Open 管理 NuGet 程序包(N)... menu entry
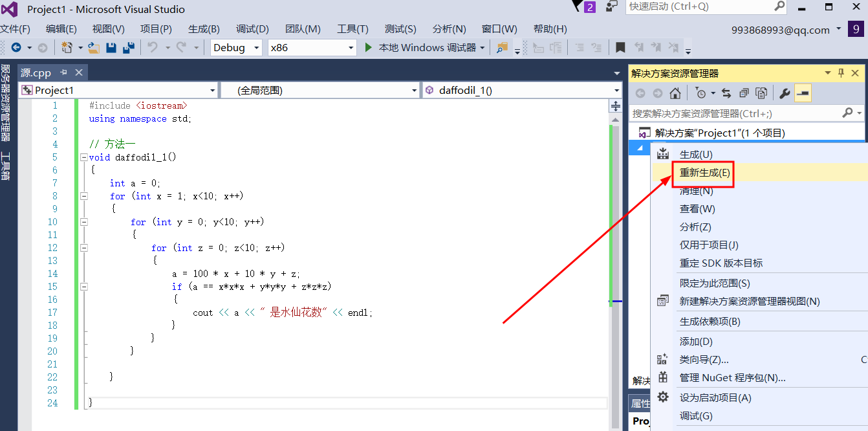The width and height of the screenshot is (868, 431). point(732,378)
